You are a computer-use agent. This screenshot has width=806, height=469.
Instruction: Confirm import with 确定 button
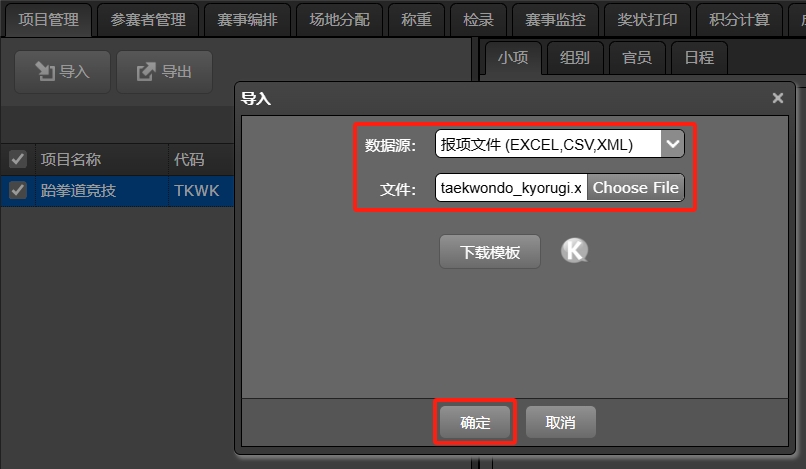pos(475,422)
